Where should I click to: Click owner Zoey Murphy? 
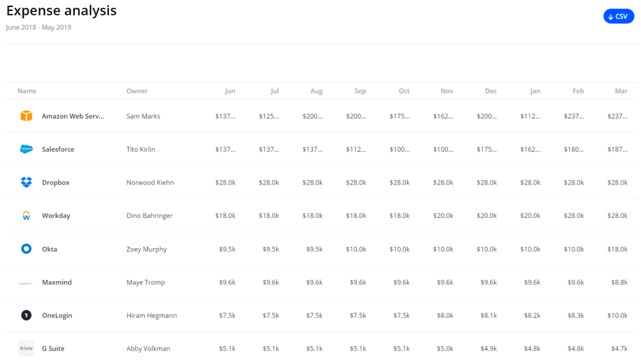tap(146, 249)
